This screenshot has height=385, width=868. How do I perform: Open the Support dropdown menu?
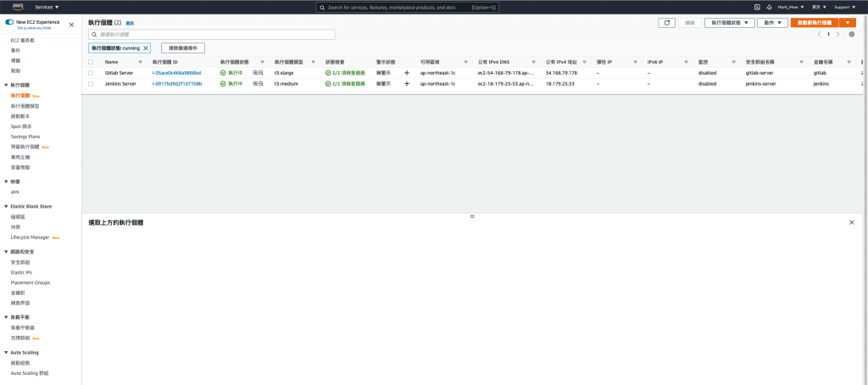[x=845, y=7]
